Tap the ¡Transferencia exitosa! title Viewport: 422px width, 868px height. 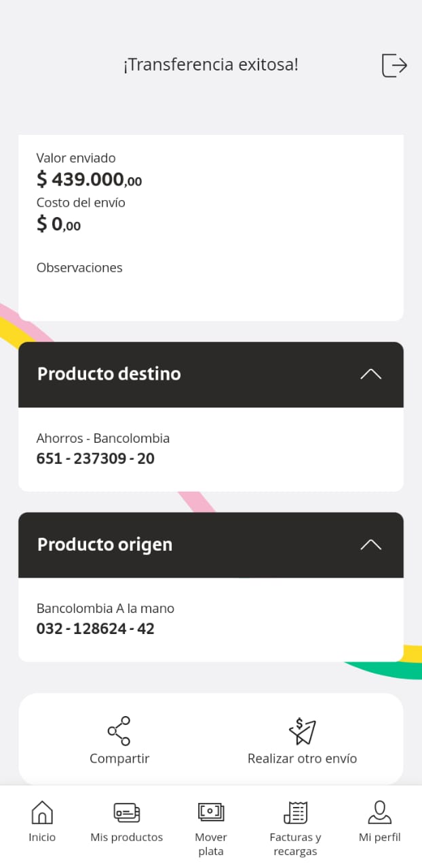(210, 65)
